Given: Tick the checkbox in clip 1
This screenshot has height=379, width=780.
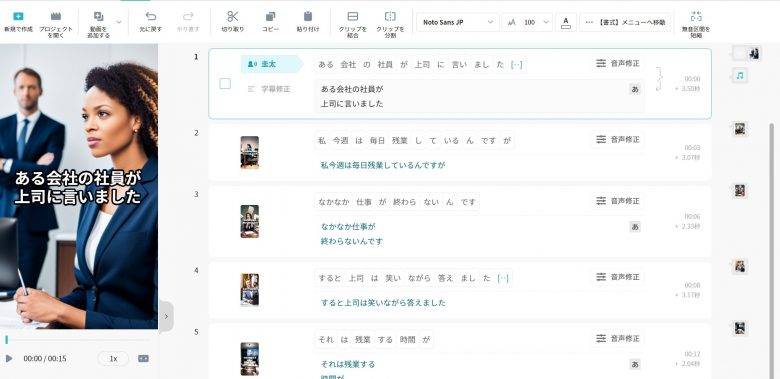Looking at the screenshot, I should pos(225,84).
